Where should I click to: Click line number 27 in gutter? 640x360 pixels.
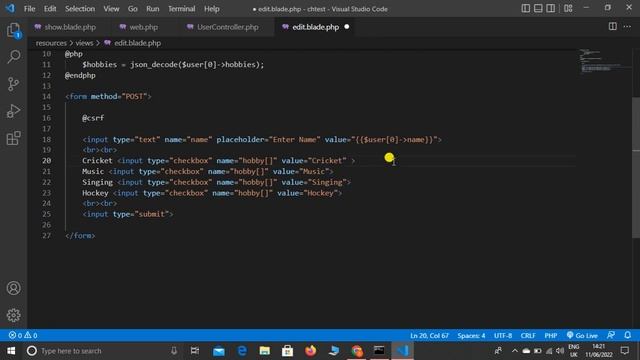47,236
